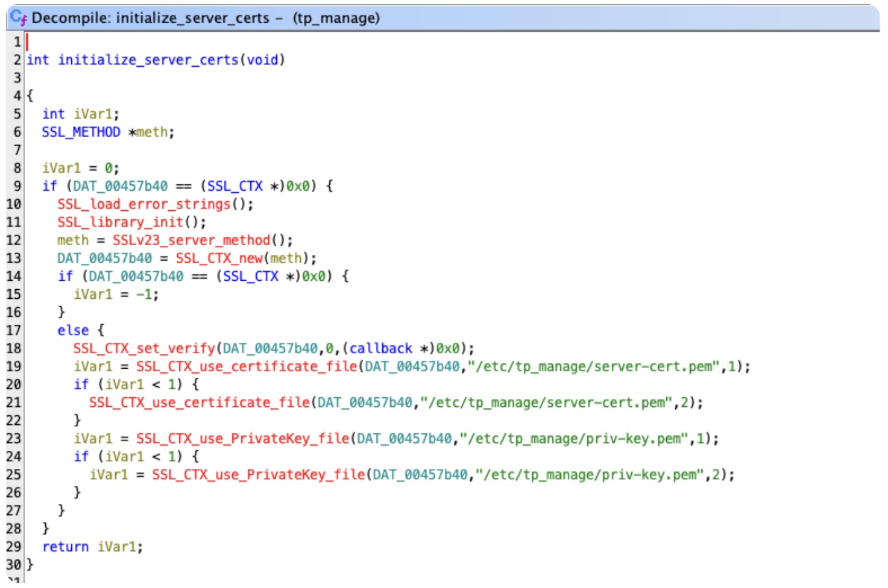Click SSL_CTX_use_PrivateKey_file on line 23

coord(243,439)
